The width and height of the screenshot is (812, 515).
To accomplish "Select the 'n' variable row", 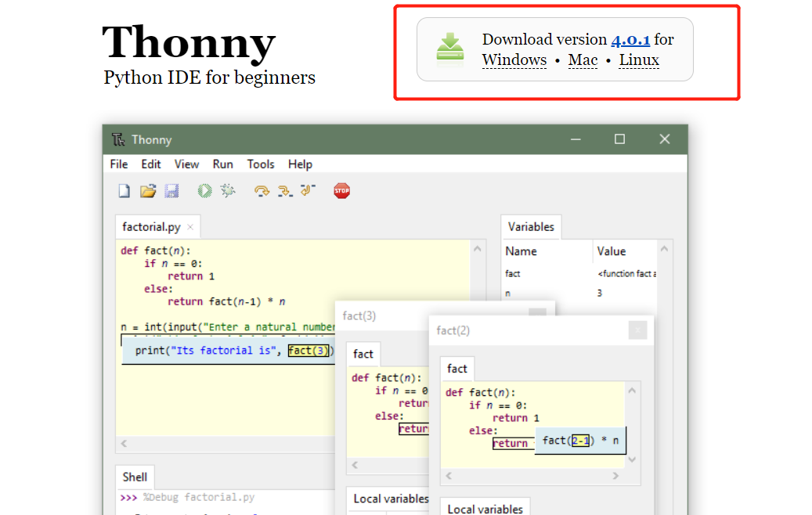I will coord(580,293).
